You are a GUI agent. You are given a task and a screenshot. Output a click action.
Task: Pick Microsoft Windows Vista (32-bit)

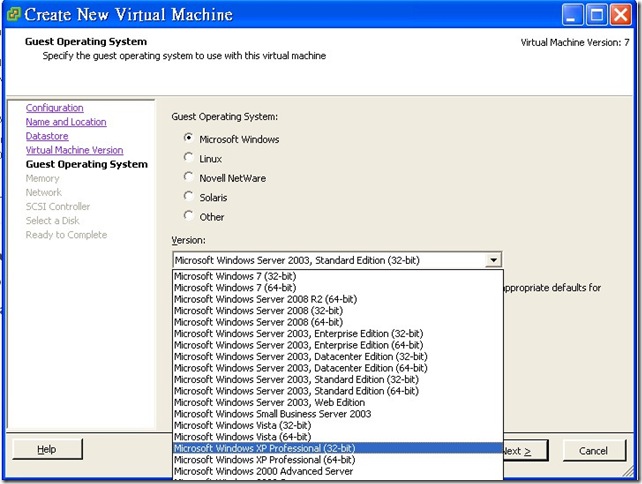[338, 425]
